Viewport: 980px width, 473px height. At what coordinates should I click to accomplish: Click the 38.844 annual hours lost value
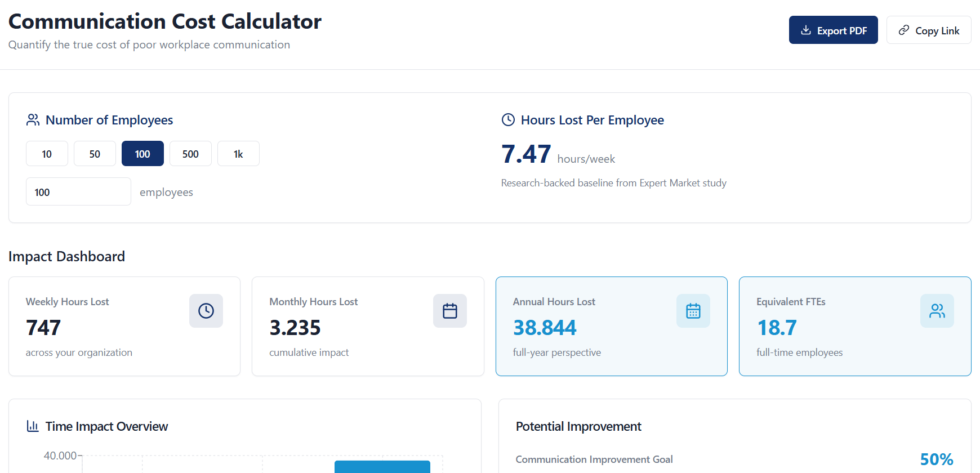[x=545, y=328]
